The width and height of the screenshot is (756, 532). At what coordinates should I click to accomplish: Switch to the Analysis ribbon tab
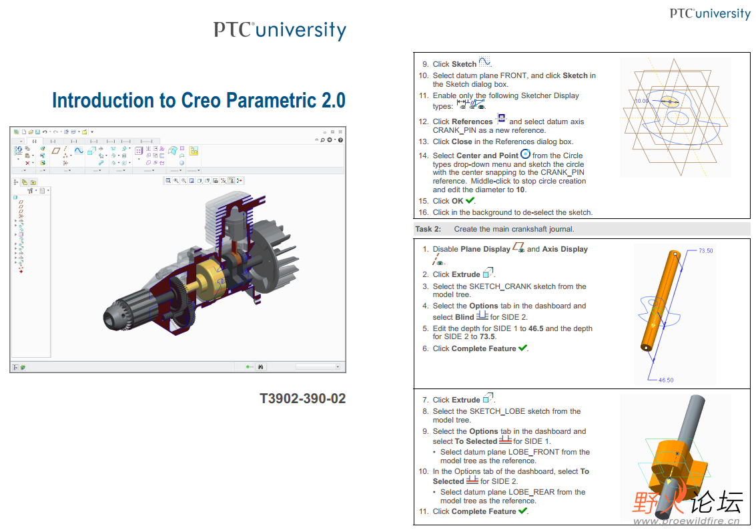(x=53, y=142)
